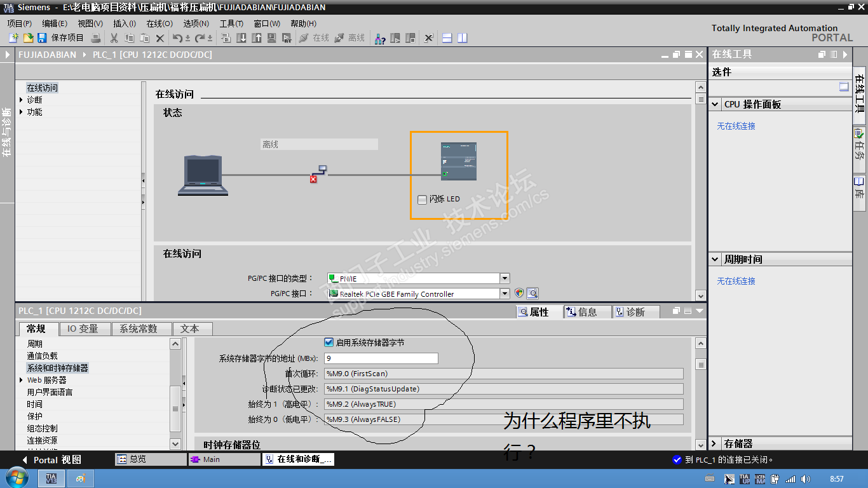The width and height of the screenshot is (868, 488).
Task: Open the Windows Start menu
Action: [16, 478]
